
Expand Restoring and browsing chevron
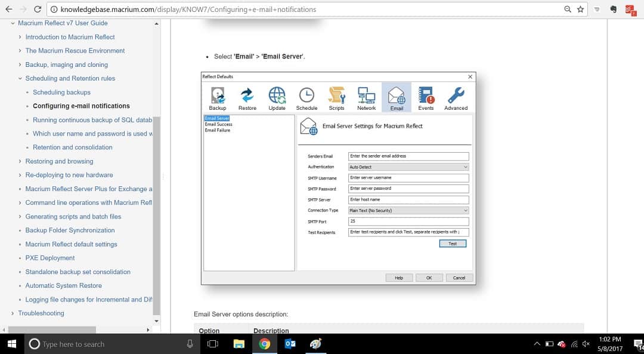pyautogui.click(x=20, y=161)
